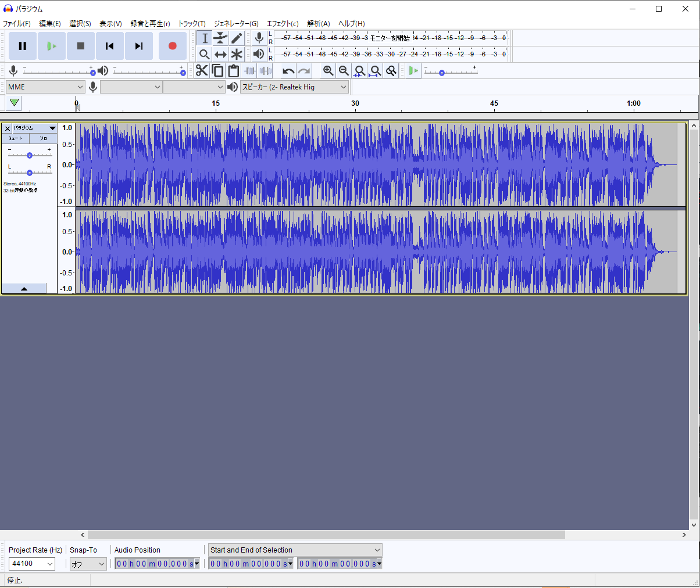The height and width of the screenshot is (588, 700).
Task: Fit whole project to window width
Action: coord(376,71)
